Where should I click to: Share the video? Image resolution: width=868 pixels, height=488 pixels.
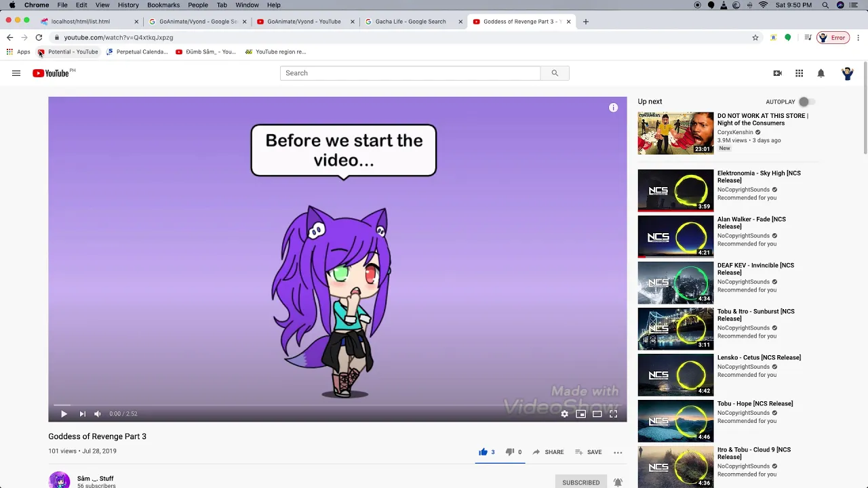click(548, 452)
